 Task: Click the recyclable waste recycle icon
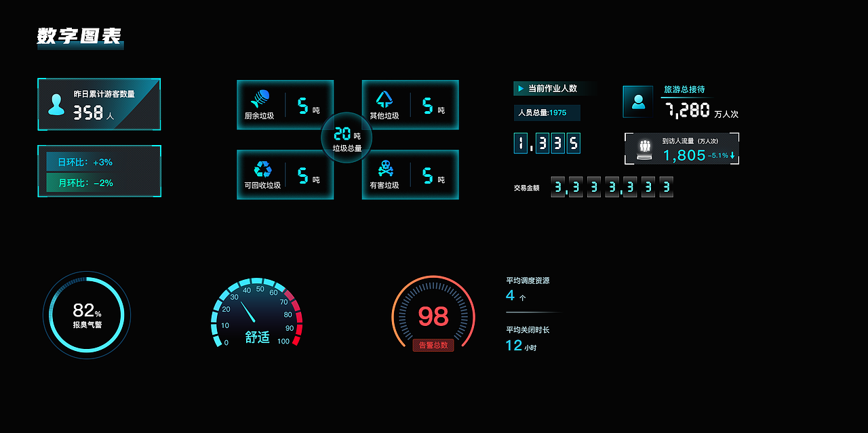point(262,169)
